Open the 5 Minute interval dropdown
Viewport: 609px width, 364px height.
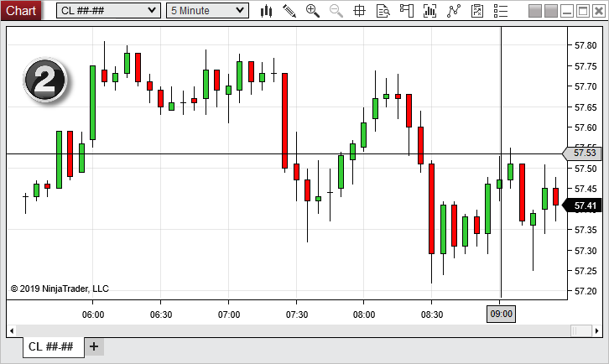(207, 11)
